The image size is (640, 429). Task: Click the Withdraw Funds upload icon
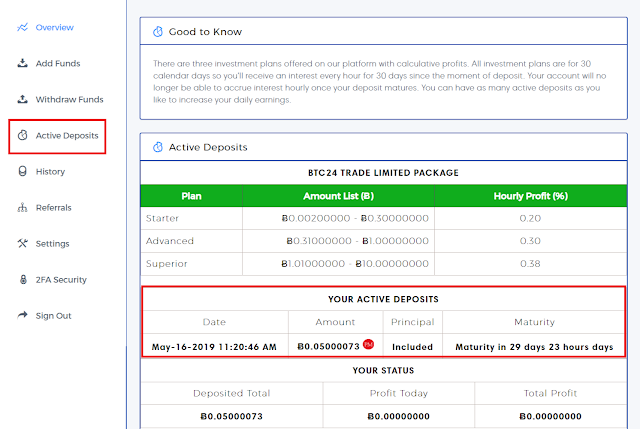point(22,99)
